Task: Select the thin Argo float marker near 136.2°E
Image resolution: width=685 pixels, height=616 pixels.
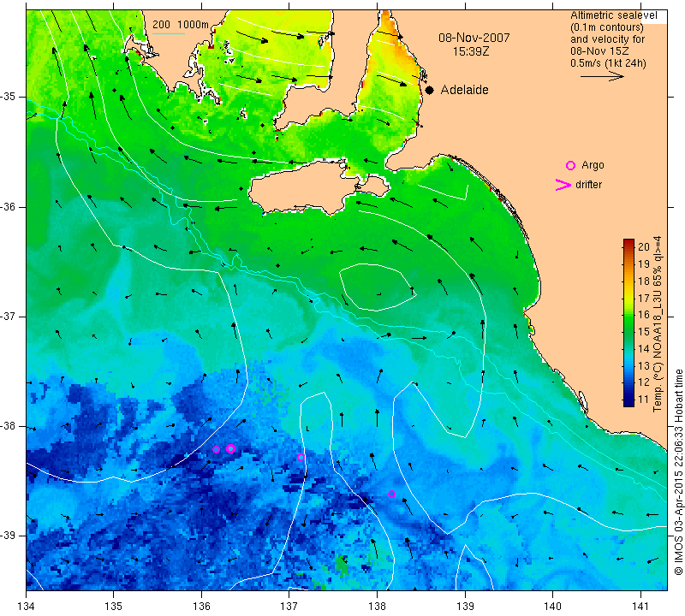Action: click(x=216, y=450)
